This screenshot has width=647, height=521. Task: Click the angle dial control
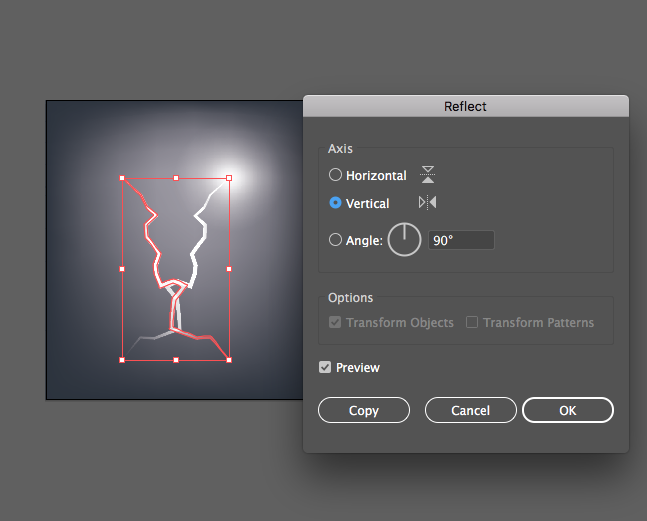[x=404, y=240]
